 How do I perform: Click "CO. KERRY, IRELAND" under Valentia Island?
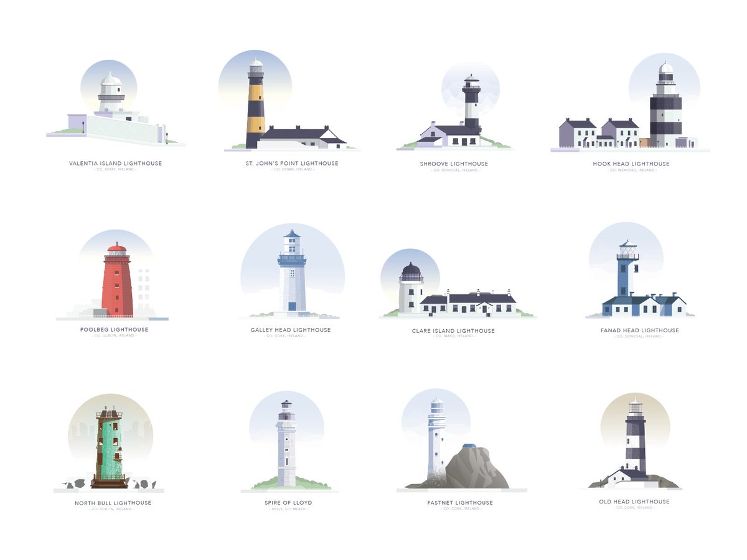[115, 169]
